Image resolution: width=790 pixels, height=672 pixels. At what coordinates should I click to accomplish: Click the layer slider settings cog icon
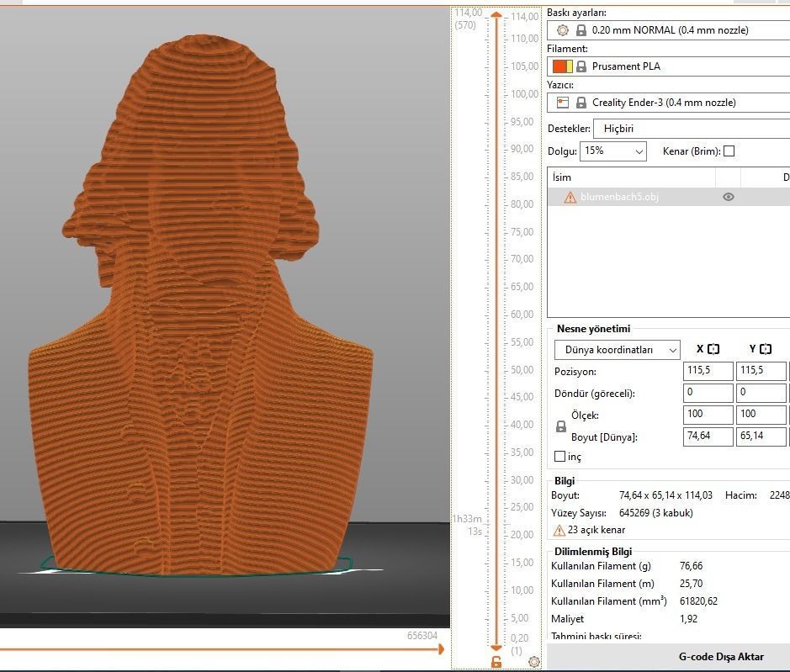coord(534,661)
